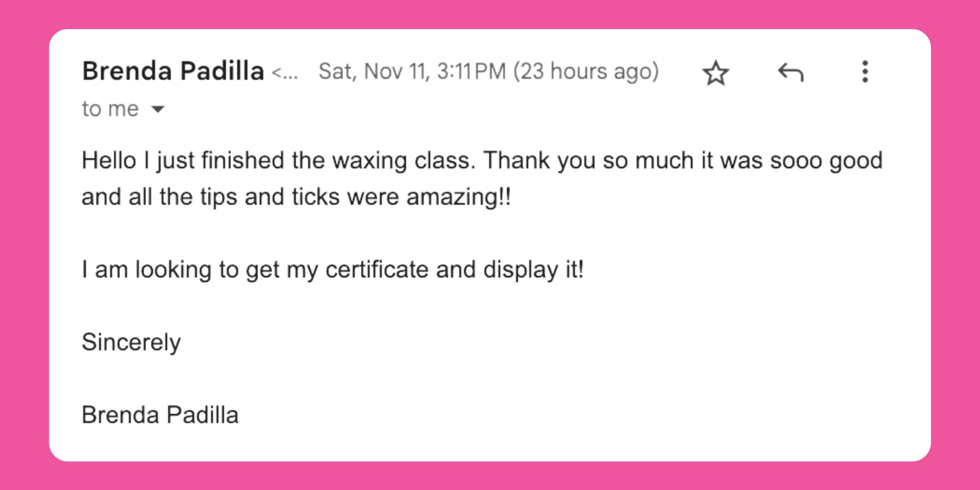
Task: Click 'Hello I just finished' opening text
Action: click(x=183, y=160)
